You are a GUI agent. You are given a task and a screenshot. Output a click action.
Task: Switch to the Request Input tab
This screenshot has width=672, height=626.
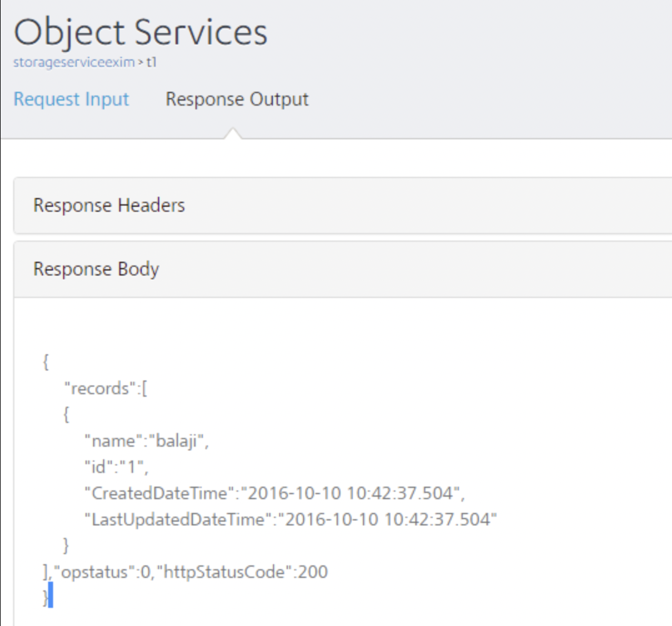71,99
